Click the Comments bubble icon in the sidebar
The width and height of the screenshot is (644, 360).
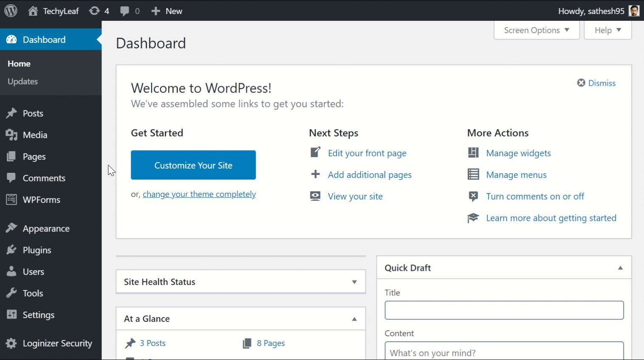tap(11, 178)
